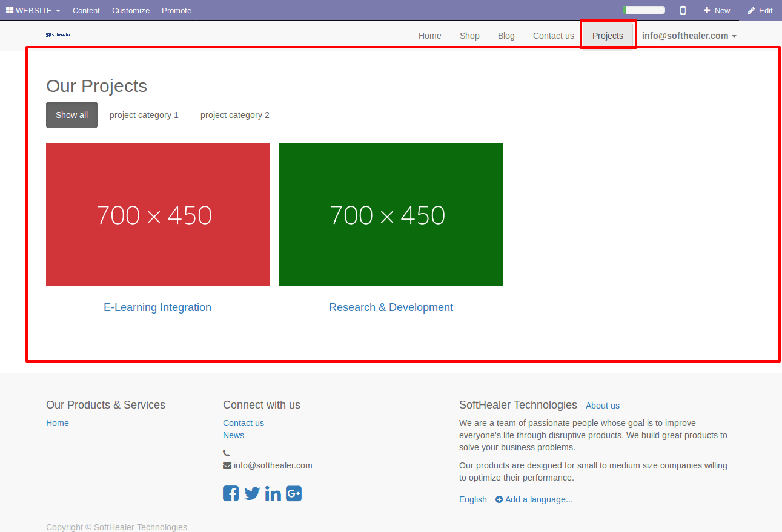Click the envelope email icon in footer

coord(227,465)
